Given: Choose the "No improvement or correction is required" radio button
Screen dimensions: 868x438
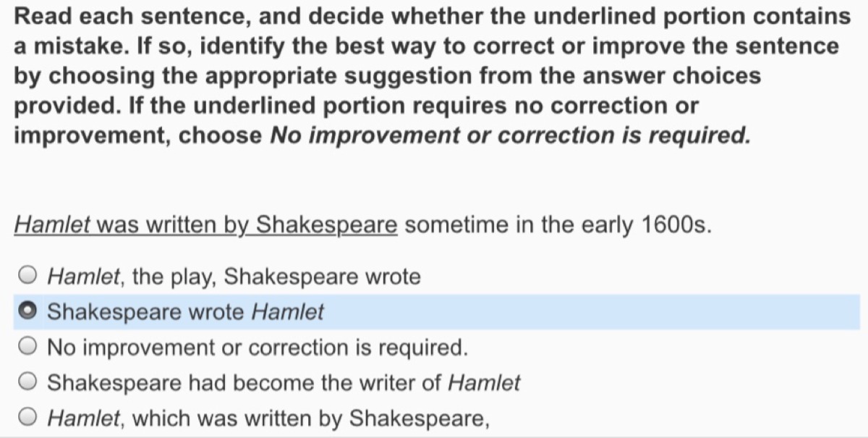Looking at the screenshot, I should (x=27, y=347).
